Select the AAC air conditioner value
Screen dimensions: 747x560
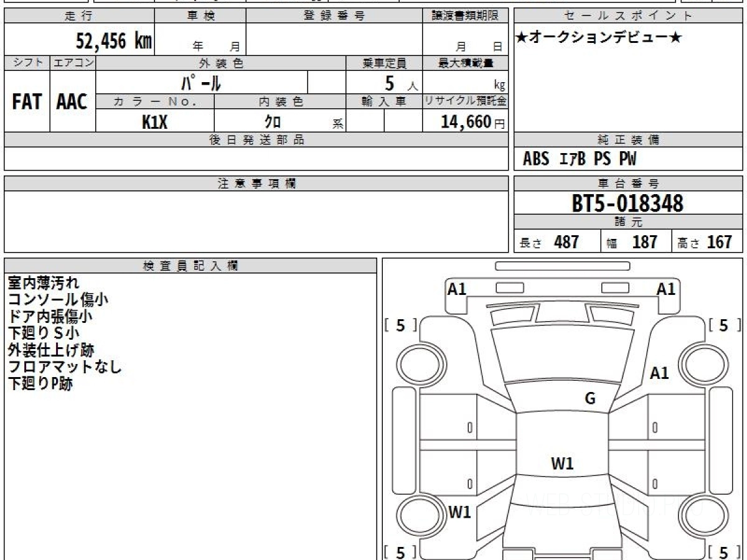(72, 102)
